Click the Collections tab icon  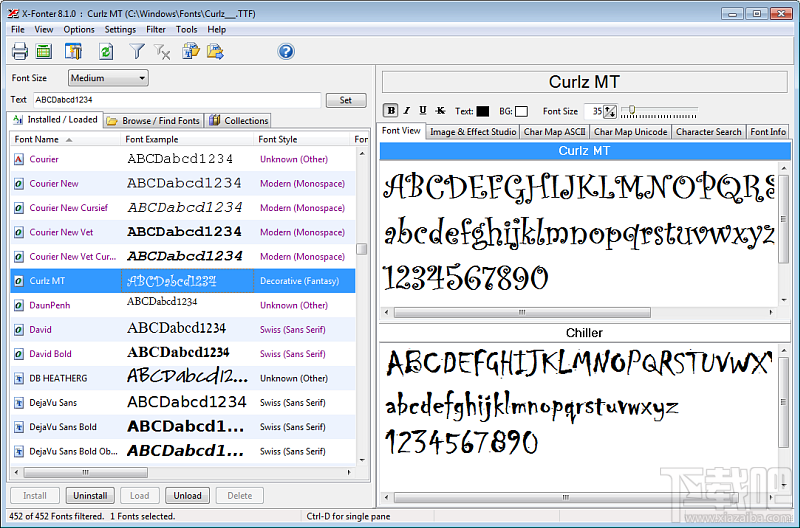[x=215, y=120]
